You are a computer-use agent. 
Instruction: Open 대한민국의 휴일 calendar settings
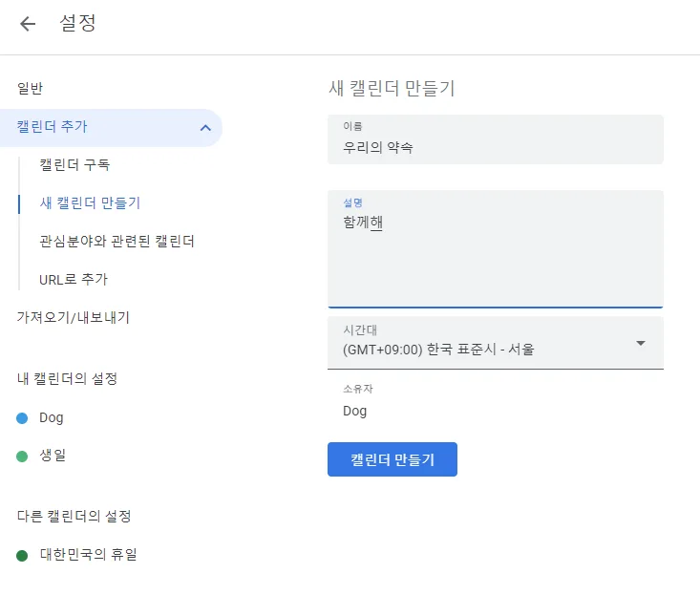pyautogui.click(x=89, y=555)
